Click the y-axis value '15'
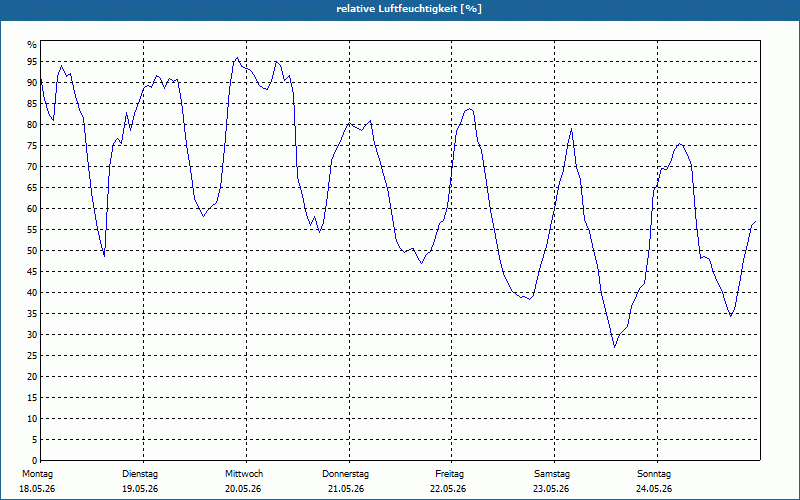This screenshot has height=500, width=800. pyautogui.click(x=32, y=397)
